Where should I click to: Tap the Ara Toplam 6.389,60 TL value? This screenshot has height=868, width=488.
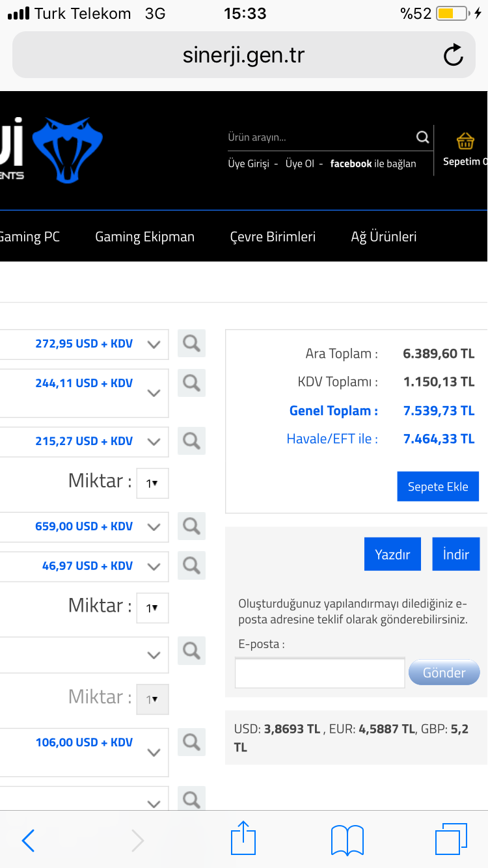pyautogui.click(x=439, y=354)
